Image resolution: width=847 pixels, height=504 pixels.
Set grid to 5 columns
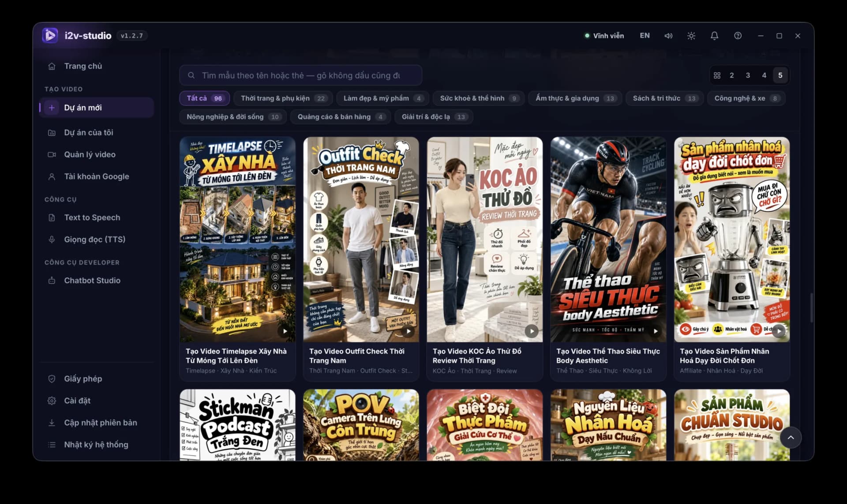[x=780, y=75]
